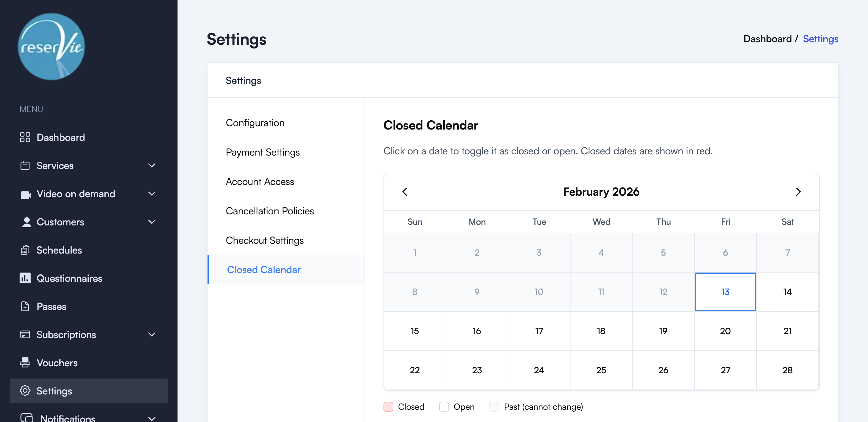
Task: Select the Dashboard grid icon
Action: (25, 137)
